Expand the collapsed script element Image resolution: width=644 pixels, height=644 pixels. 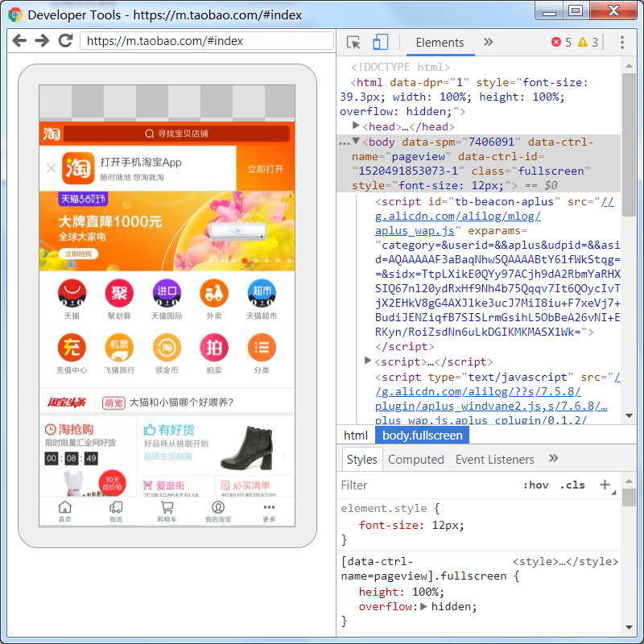point(368,361)
